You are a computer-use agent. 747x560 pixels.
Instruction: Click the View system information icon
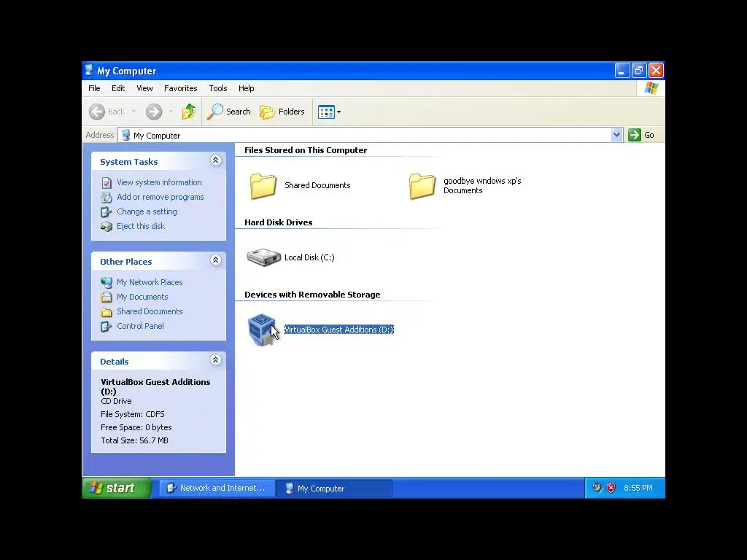(x=107, y=183)
